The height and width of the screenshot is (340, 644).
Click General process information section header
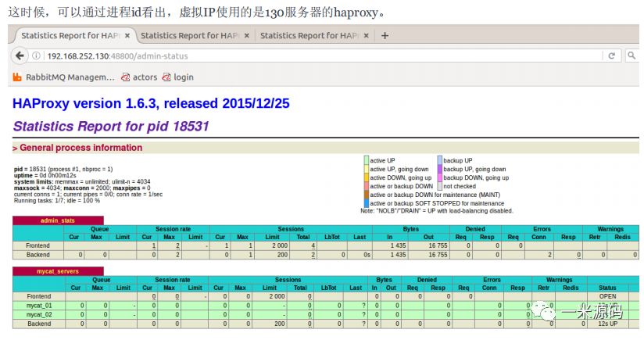pyautogui.click(x=81, y=148)
